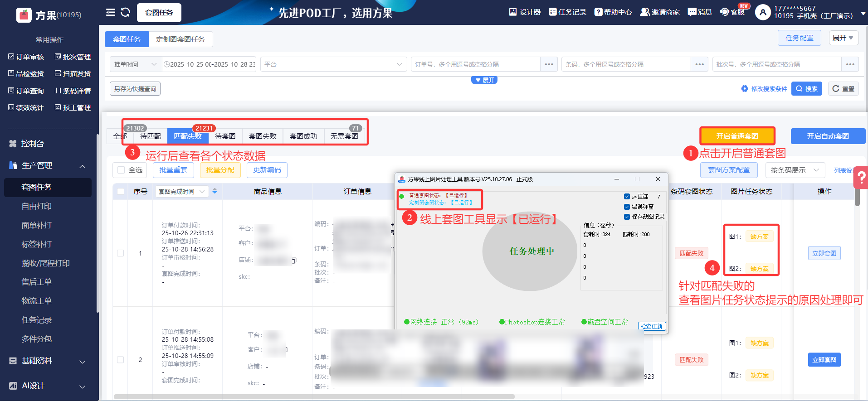The image size is (868, 401).
Task: Switch to 定制图套图任务 tab
Action: click(180, 39)
